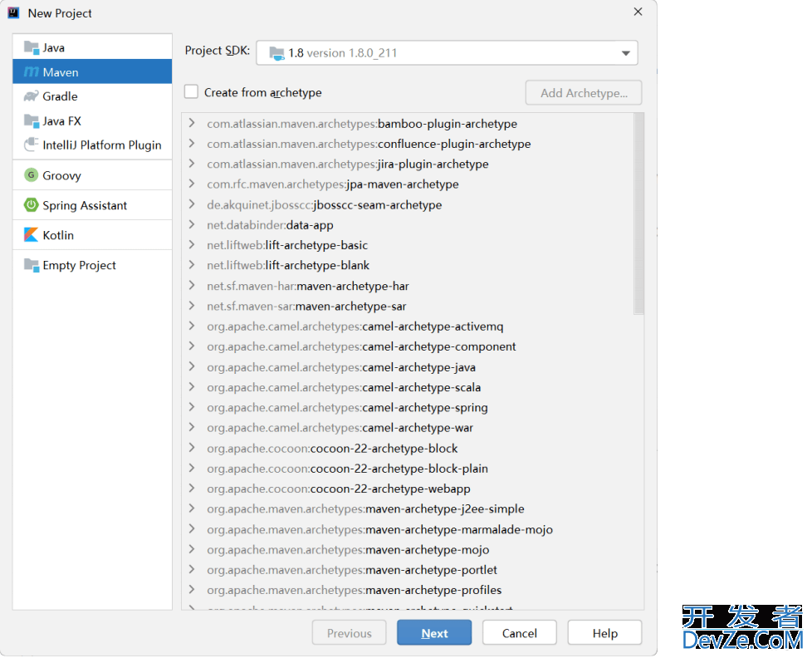Click the Kotlin logo icon
This screenshot has width=812, height=658.
(31, 235)
